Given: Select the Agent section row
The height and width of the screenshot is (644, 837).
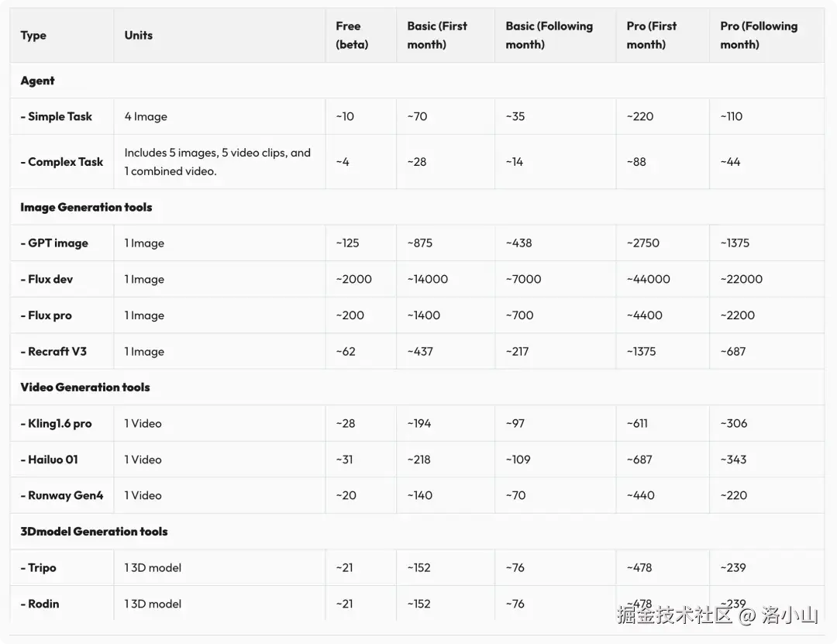Looking at the screenshot, I should pos(38,81).
